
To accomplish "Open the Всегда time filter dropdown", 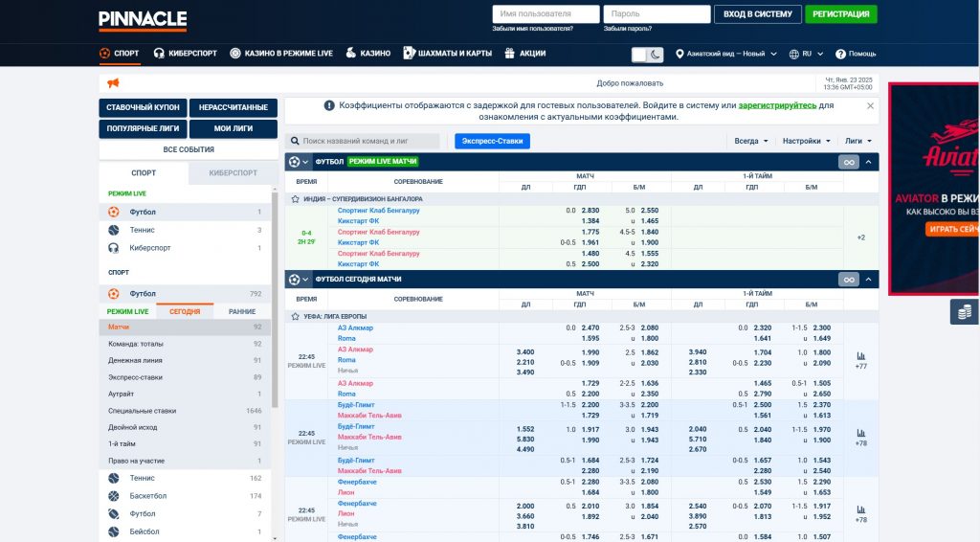I will (750, 141).
